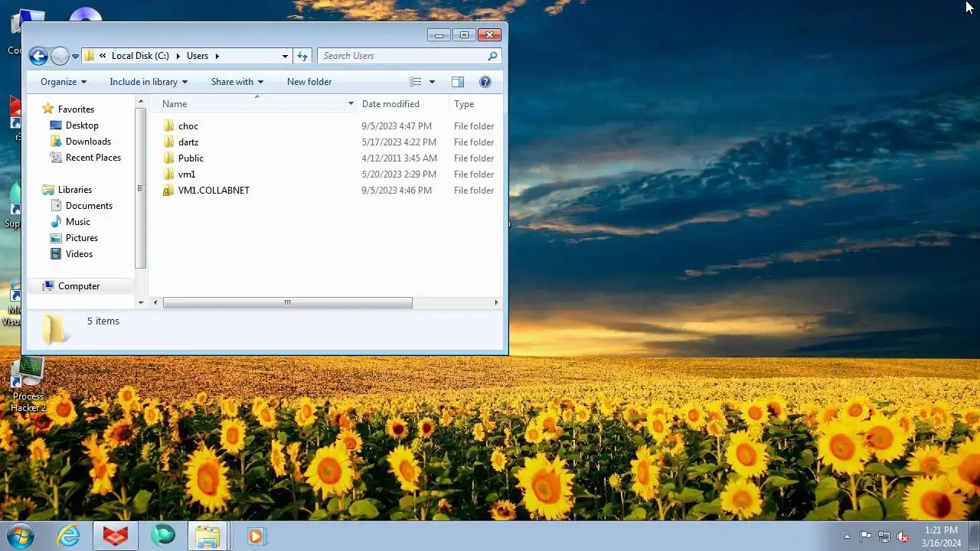Click the search magnifier icon
Image resolution: width=980 pixels, height=551 pixels.
pyautogui.click(x=493, y=56)
